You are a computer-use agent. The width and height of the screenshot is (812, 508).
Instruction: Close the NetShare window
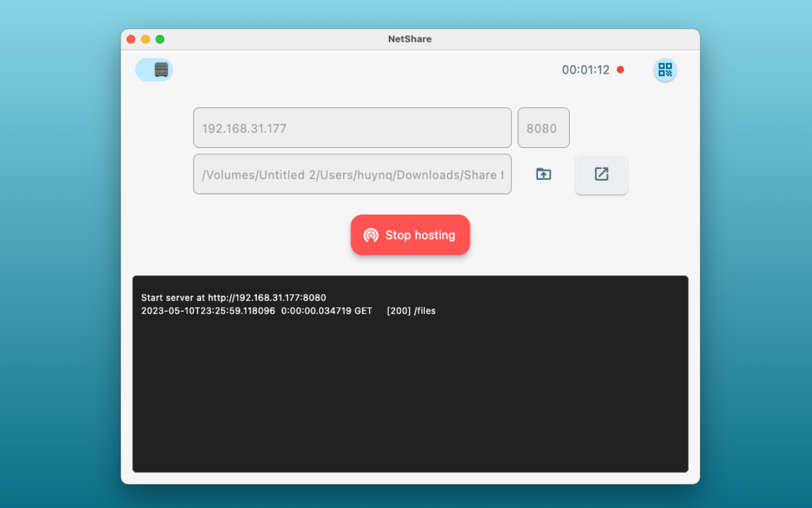[x=131, y=39]
